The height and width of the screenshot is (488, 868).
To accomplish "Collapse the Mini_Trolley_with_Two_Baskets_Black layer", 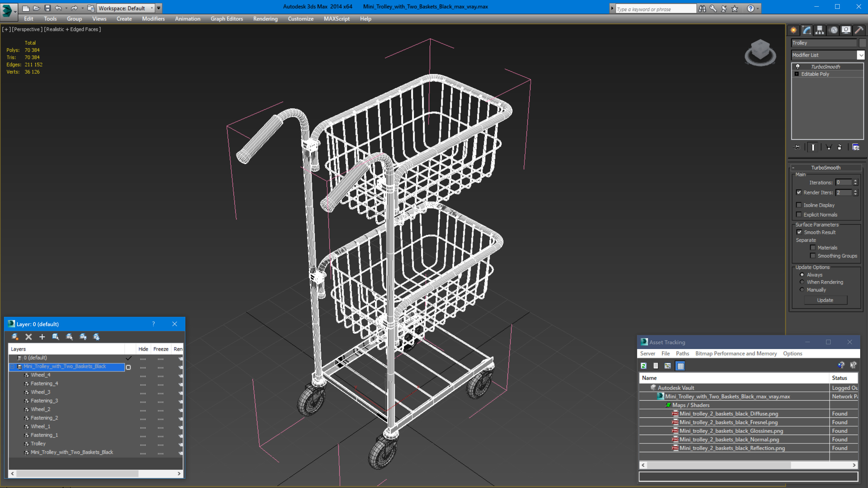I will pyautogui.click(x=12, y=366).
